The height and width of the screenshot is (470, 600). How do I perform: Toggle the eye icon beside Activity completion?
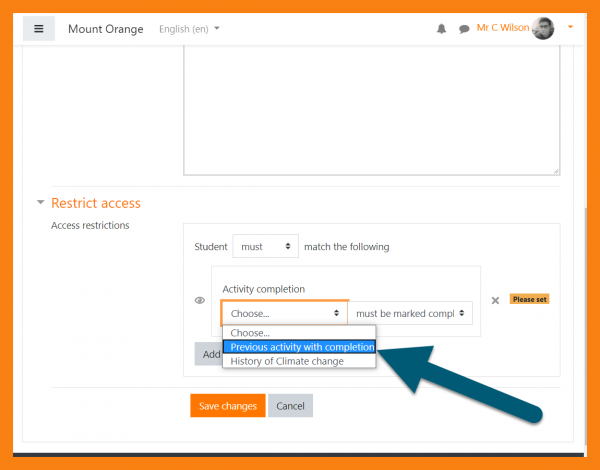pos(200,300)
